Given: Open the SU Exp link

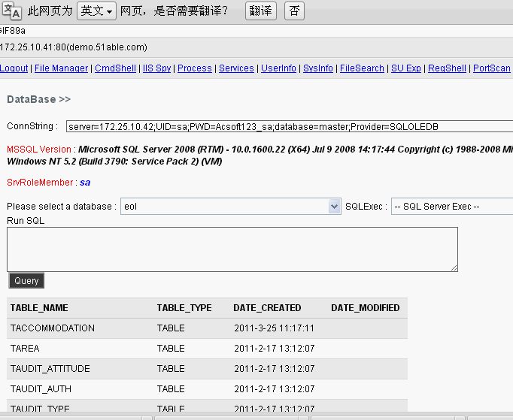Looking at the screenshot, I should click(406, 68).
